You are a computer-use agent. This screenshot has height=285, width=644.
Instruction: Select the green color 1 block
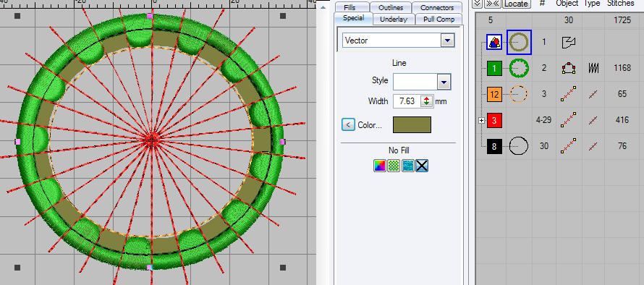494,68
